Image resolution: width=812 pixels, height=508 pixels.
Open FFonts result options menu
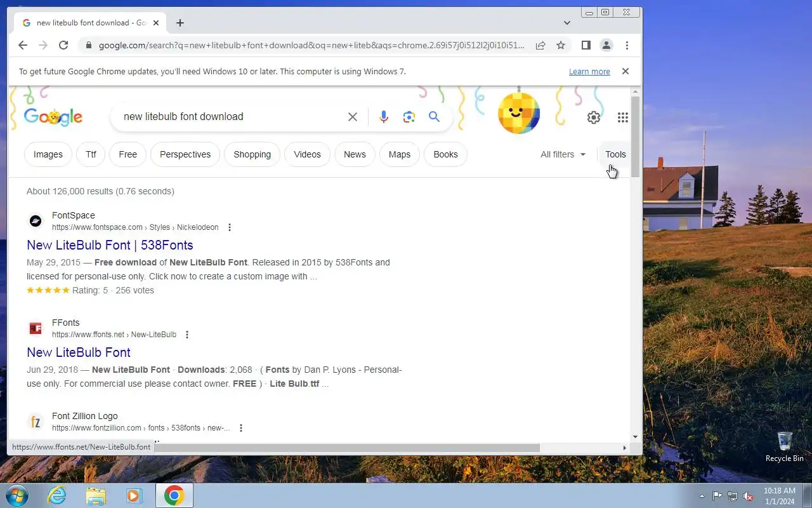tap(187, 335)
